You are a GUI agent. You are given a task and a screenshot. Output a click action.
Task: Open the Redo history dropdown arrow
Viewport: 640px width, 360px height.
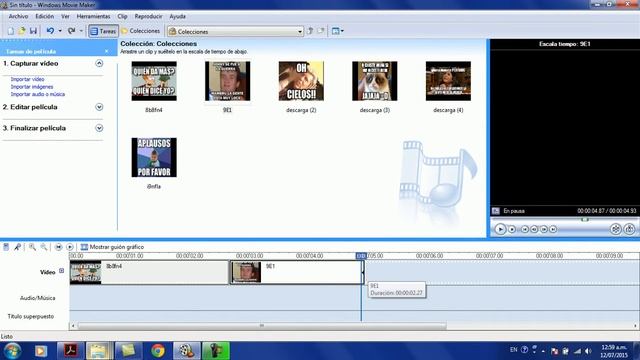point(81,31)
